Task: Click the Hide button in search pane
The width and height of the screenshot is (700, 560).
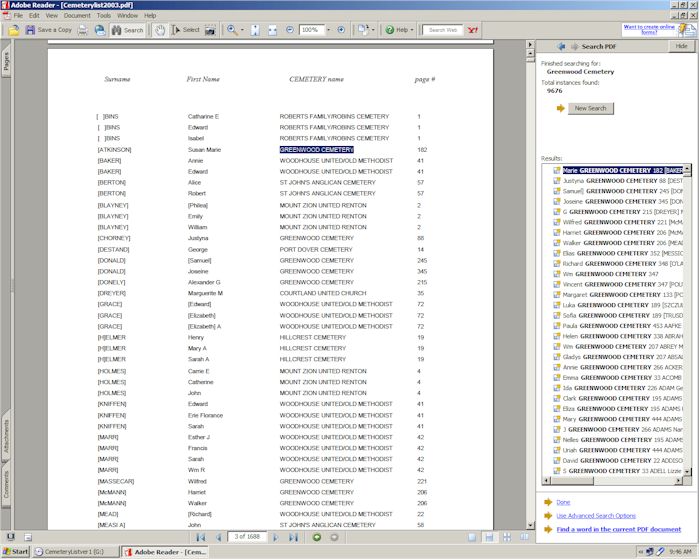Action: pos(681,46)
